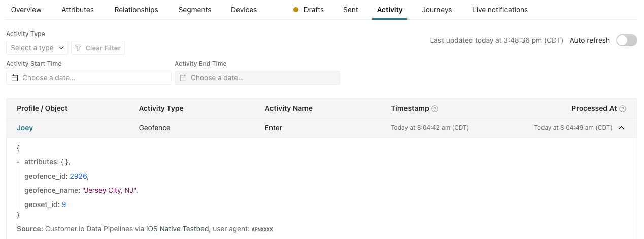
Task: Go to the Relationships tab
Action: [x=136, y=10]
